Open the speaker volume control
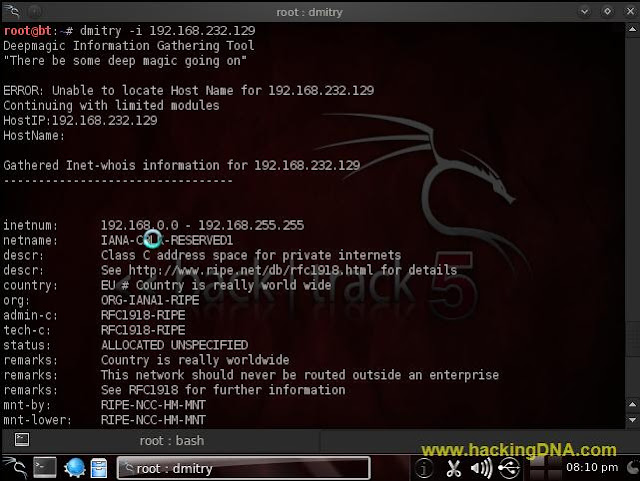This screenshot has height=481, width=640. pyautogui.click(x=482, y=468)
